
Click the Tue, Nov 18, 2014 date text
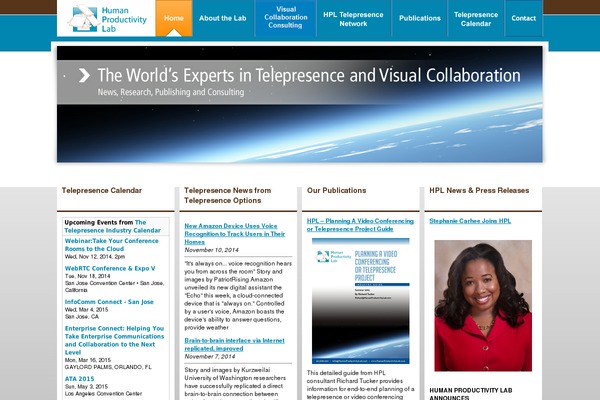[x=88, y=276]
